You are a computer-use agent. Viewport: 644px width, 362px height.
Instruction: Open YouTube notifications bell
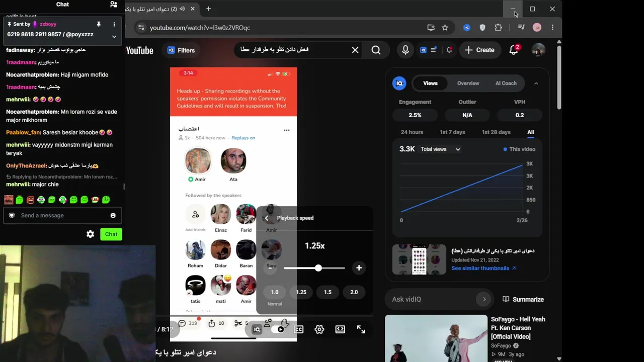514,50
